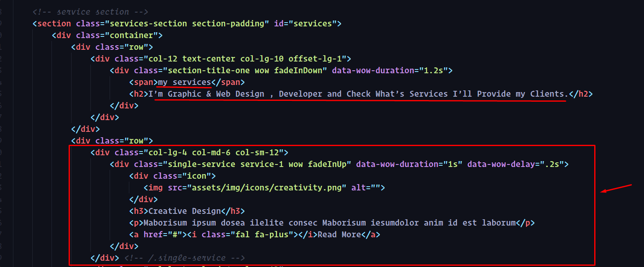The width and height of the screenshot is (644, 267).
Task: Click the h2 heading text about Graphic & Web Design
Action: click(359, 94)
